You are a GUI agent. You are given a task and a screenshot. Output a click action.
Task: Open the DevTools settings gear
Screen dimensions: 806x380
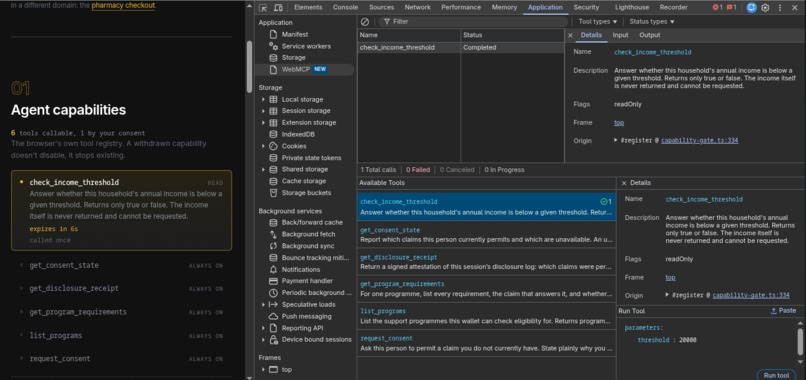point(765,8)
